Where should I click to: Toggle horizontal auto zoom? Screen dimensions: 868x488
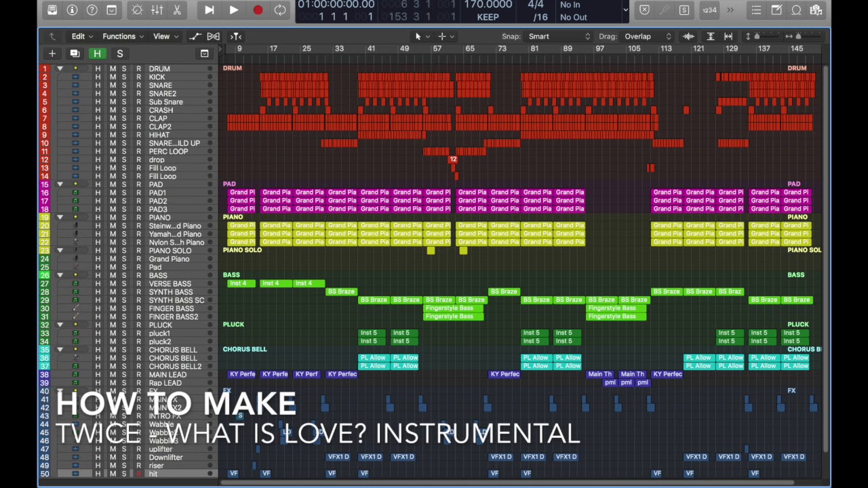[728, 37]
